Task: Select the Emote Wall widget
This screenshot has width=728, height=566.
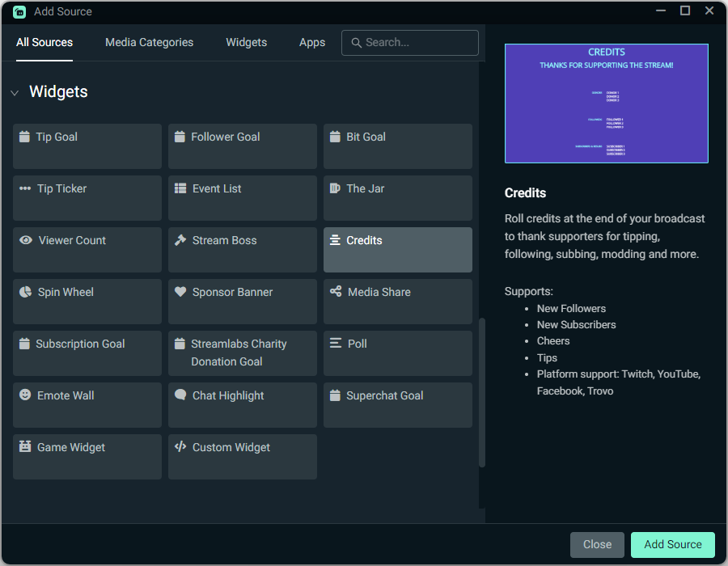Action: coord(87,405)
